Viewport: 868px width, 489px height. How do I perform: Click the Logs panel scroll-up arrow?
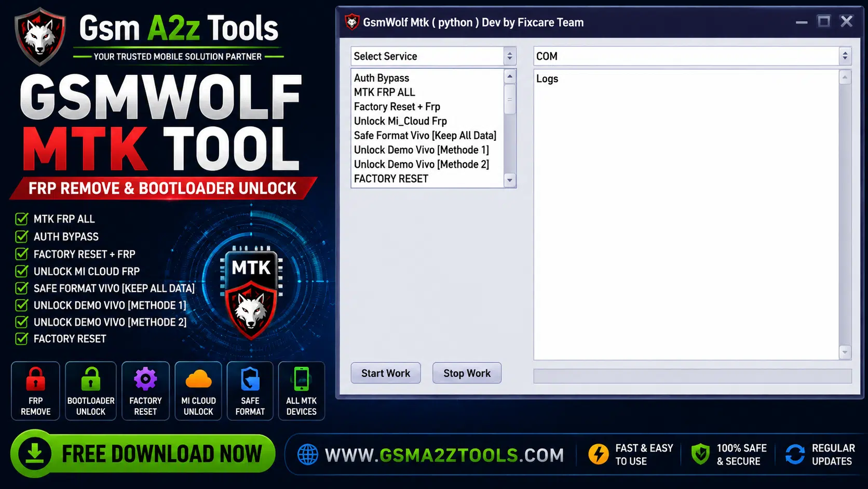tap(845, 77)
